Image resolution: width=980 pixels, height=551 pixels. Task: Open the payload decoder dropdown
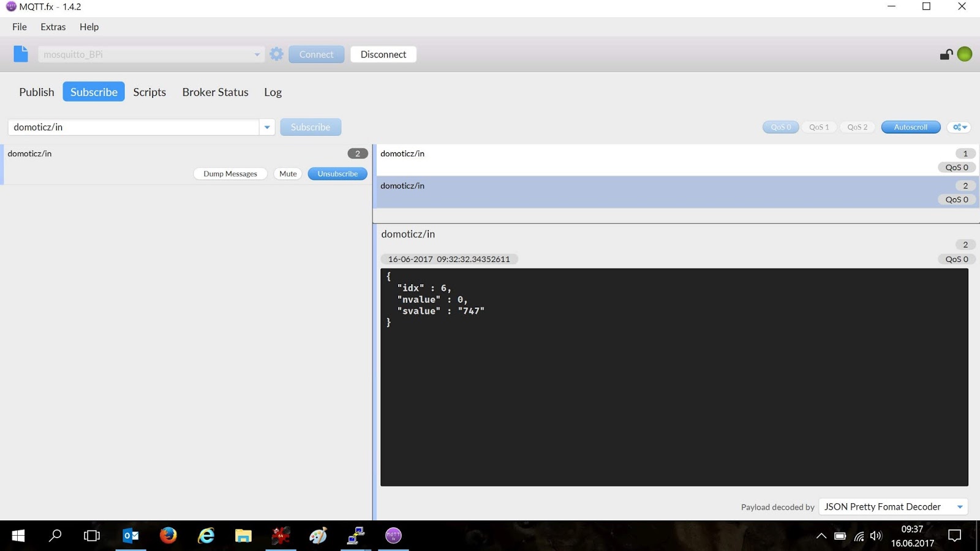893,507
